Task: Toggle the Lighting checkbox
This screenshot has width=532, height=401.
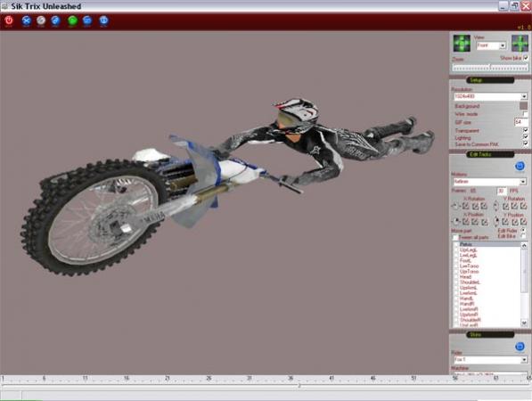Action: (525, 137)
